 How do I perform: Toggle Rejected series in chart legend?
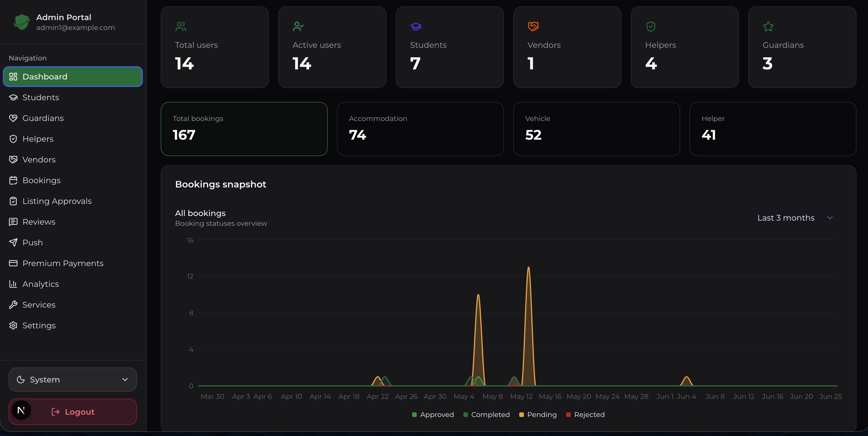click(x=585, y=415)
